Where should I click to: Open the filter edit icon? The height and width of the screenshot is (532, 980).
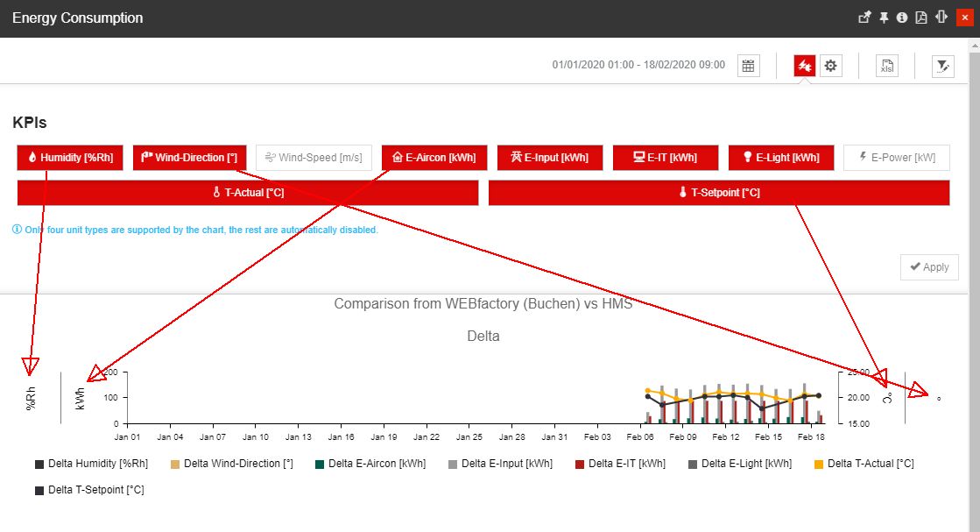point(942,66)
